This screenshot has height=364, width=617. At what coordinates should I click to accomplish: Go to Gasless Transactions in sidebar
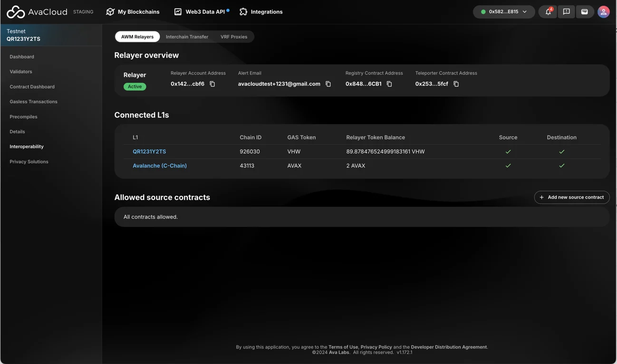[x=33, y=102]
